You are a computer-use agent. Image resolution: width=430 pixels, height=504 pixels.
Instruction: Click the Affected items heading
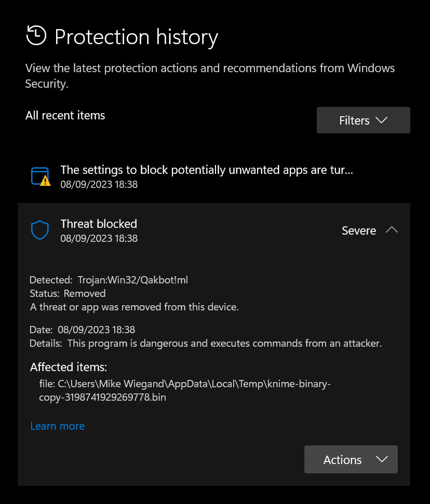(69, 367)
